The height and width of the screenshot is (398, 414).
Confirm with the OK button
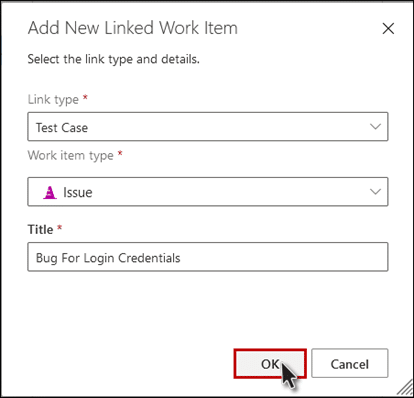(270, 364)
